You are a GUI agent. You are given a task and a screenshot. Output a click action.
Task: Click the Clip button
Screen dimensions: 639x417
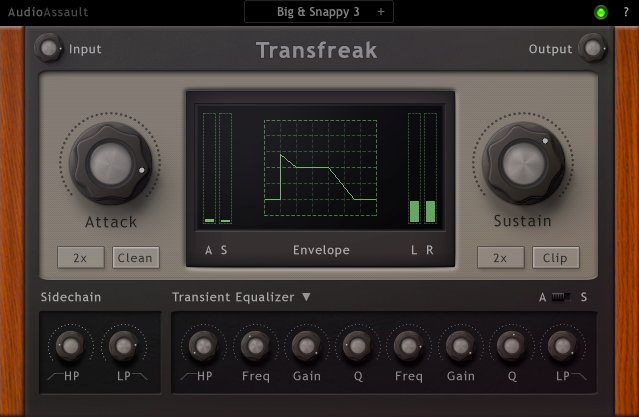[556, 258]
